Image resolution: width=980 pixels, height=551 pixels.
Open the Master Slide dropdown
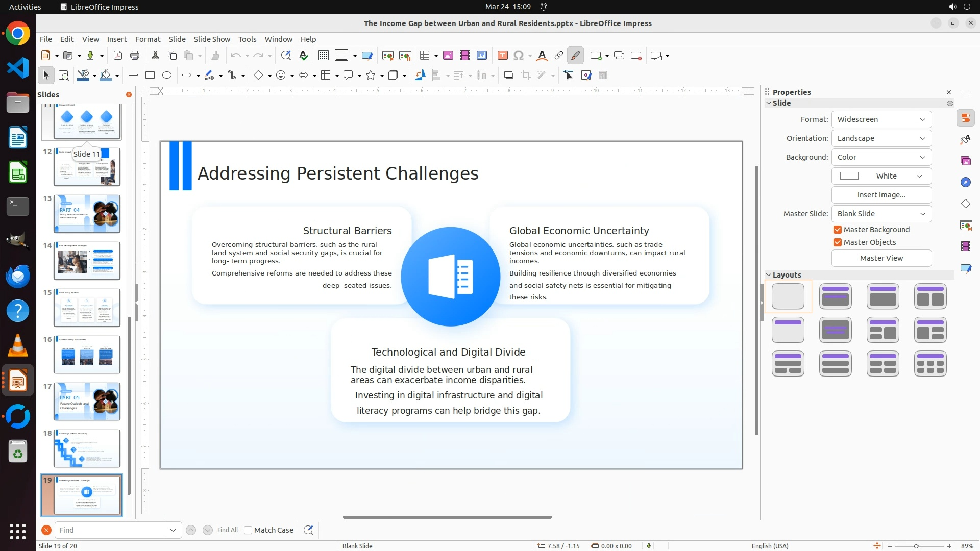pyautogui.click(x=881, y=214)
